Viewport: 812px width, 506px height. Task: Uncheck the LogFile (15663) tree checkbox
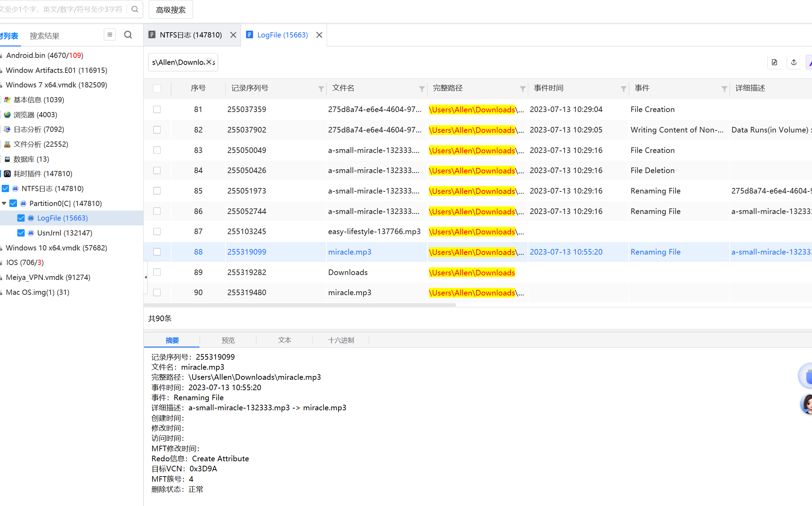pos(21,218)
